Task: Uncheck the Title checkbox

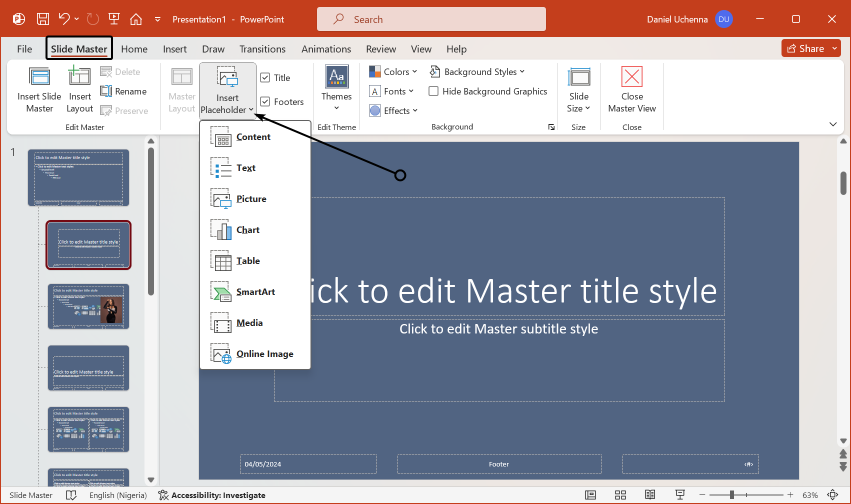Action: 265,78
